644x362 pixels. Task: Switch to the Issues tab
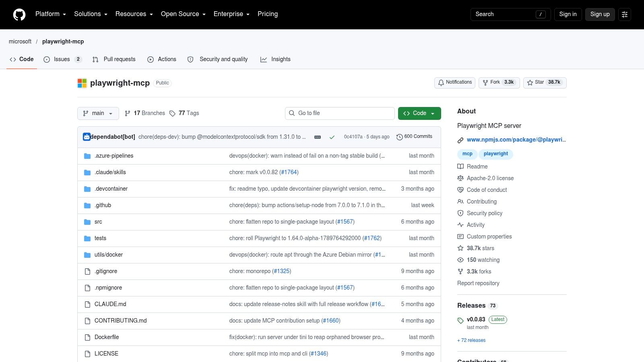tap(62, 59)
